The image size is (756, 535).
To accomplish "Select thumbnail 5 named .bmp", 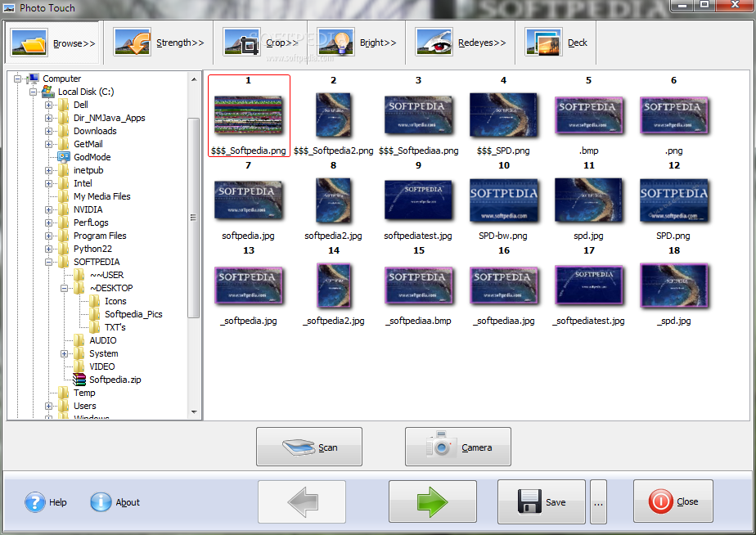I will point(589,115).
